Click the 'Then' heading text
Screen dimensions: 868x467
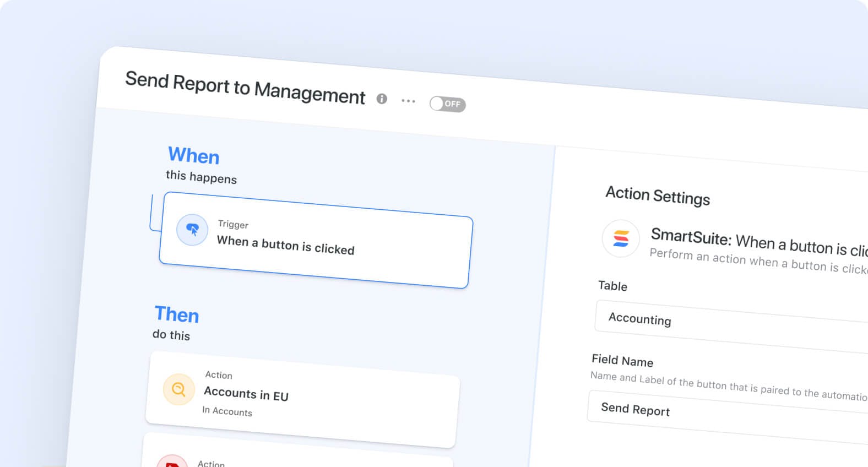click(177, 314)
